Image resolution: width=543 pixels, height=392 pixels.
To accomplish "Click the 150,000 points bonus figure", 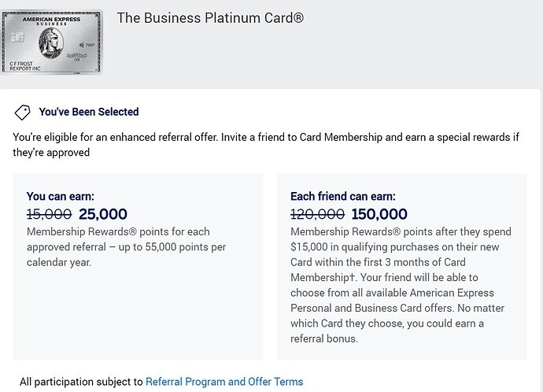I will pos(379,214).
